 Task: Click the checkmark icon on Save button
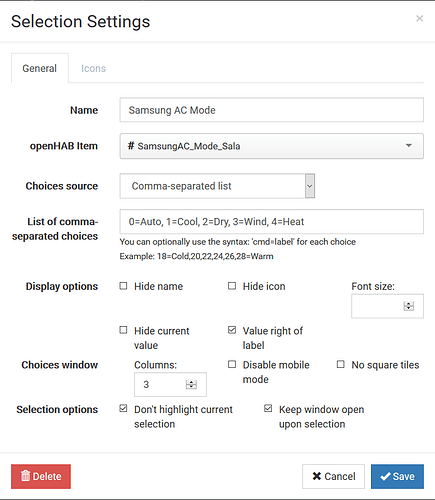click(x=385, y=476)
